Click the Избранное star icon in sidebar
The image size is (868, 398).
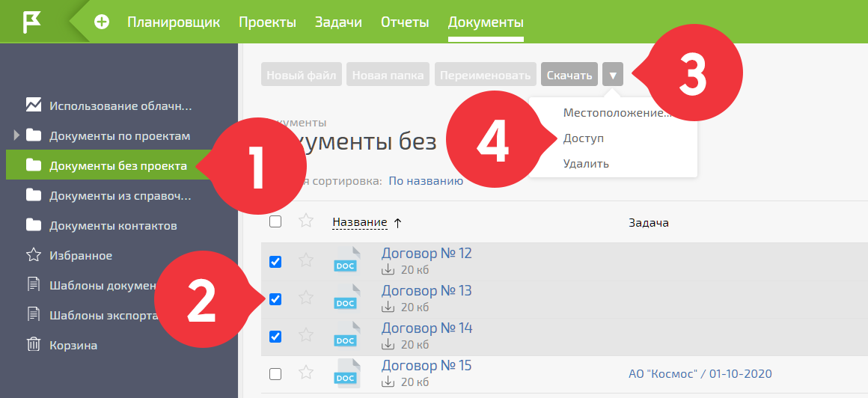(34, 255)
